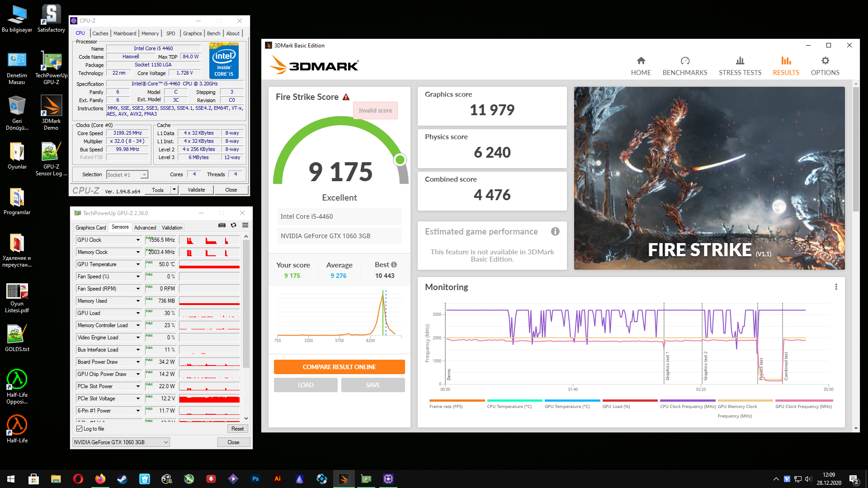Open the Denetim Masası desktop icon
The height and width of the screenshot is (488, 868).
pyautogui.click(x=17, y=68)
